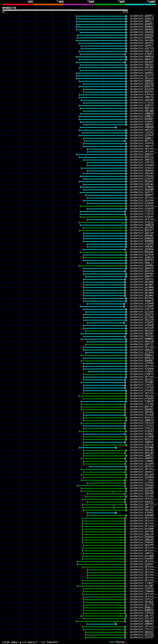Click the query end position 372
This screenshot has width=158, height=644.
point(125,12)
